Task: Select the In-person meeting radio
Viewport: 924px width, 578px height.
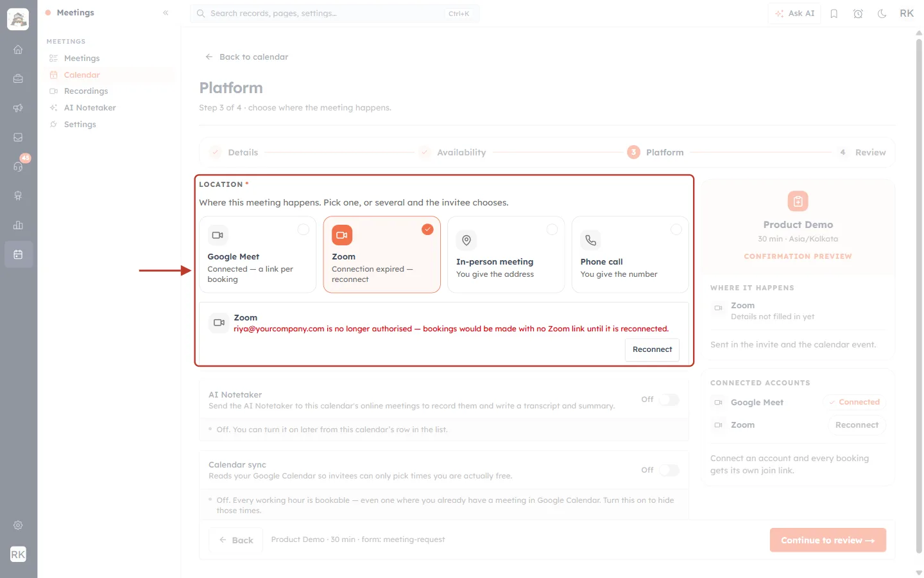Action: pyautogui.click(x=552, y=229)
